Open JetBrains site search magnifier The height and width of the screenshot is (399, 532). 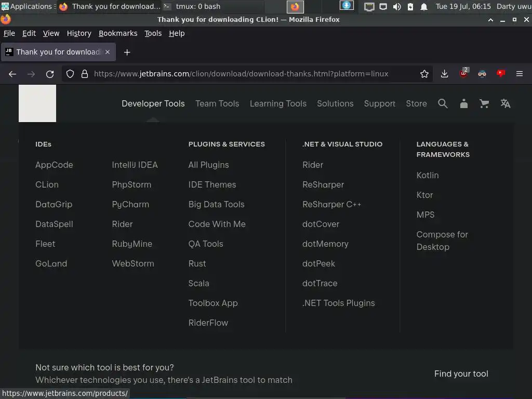[443, 103]
